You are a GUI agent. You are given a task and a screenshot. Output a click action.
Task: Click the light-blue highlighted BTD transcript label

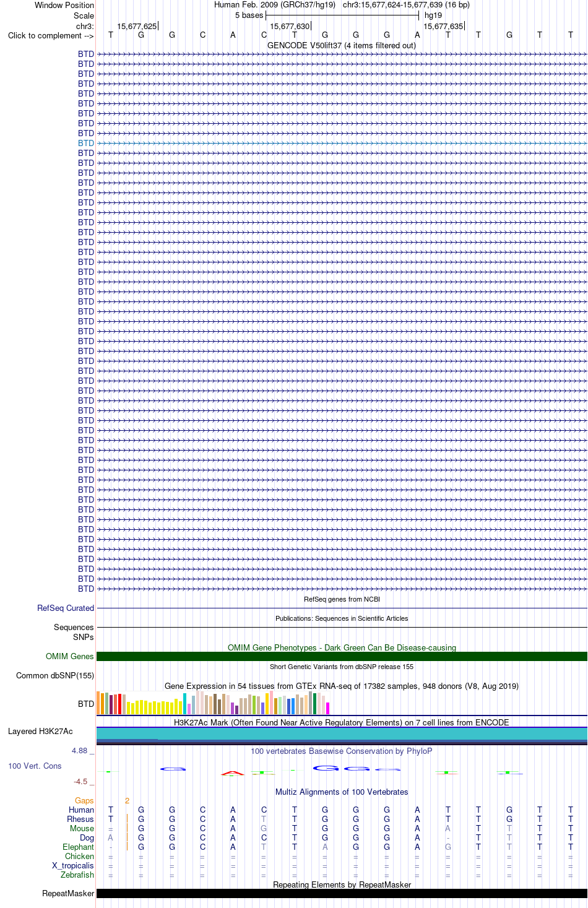pos(86,143)
